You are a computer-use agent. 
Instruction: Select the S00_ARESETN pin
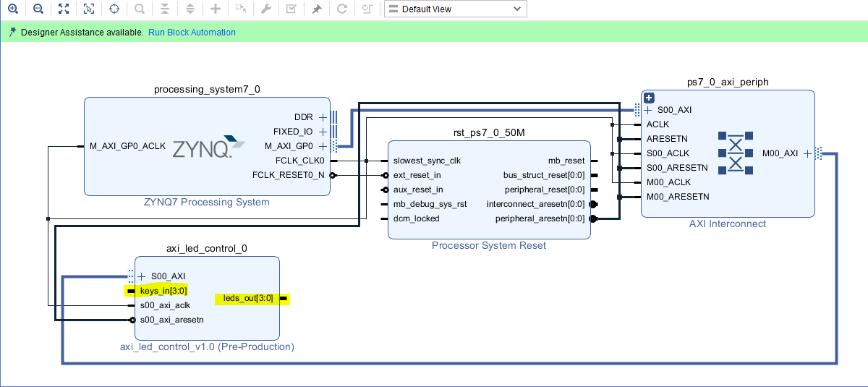[x=677, y=168]
